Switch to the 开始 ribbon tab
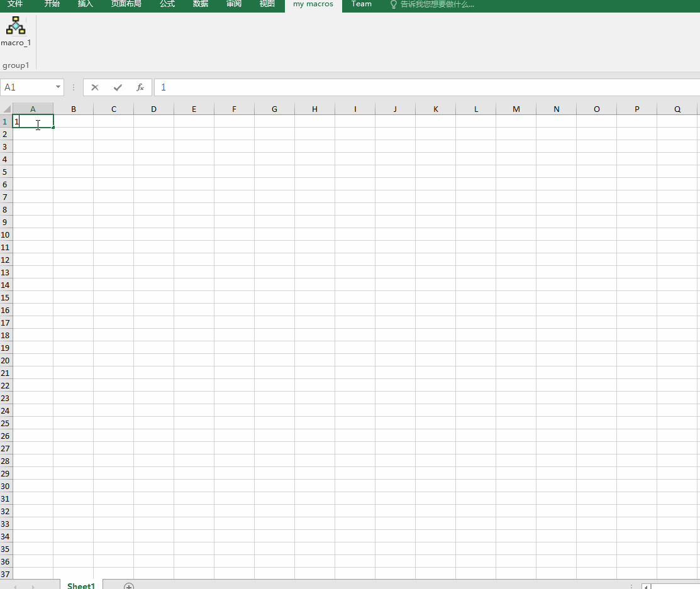Screen dimensions: 700x589 (52, 4)
